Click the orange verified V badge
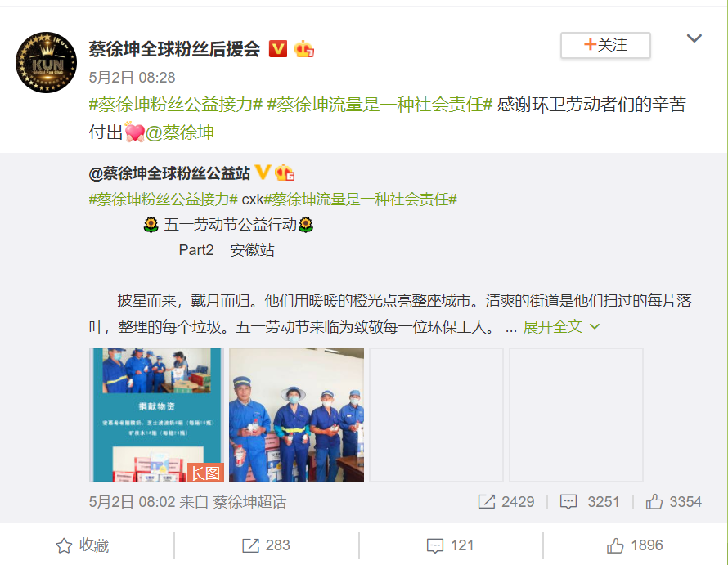728x565 pixels. [x=277, y=49]
